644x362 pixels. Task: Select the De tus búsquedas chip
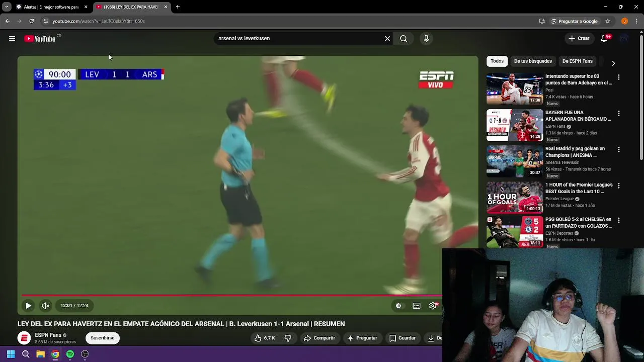[533, 61]
